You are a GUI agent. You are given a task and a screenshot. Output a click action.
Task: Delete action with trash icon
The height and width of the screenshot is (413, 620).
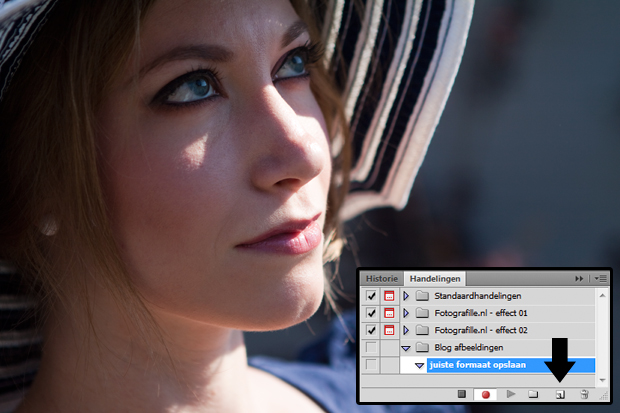(x=585, y=395)
